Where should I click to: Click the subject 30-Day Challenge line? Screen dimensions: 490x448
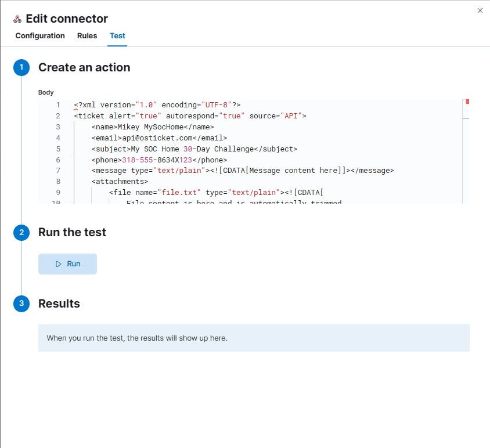coord(194,149)
